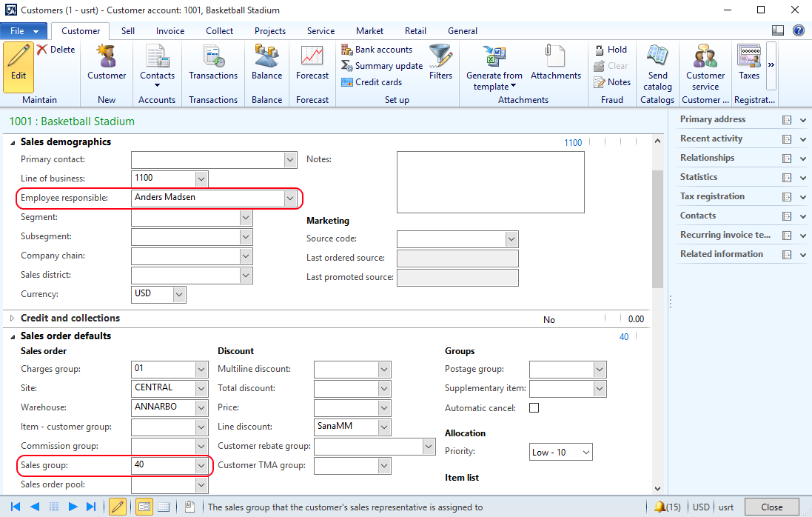
Task: Switch to the Retail tab
Action: coord(415,31)
